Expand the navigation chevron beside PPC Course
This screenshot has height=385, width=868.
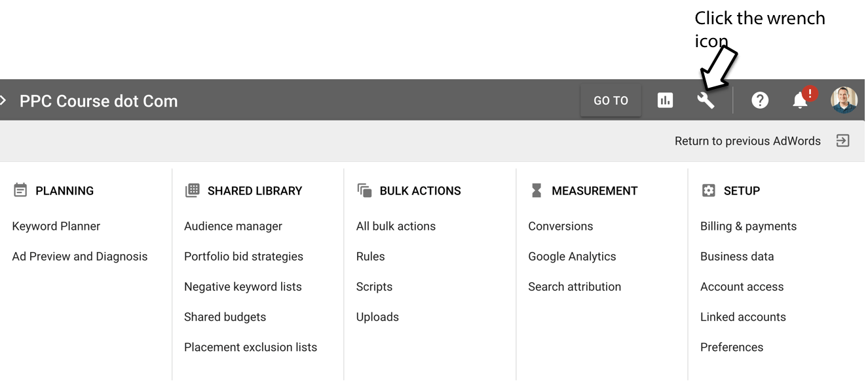(3, 101)
